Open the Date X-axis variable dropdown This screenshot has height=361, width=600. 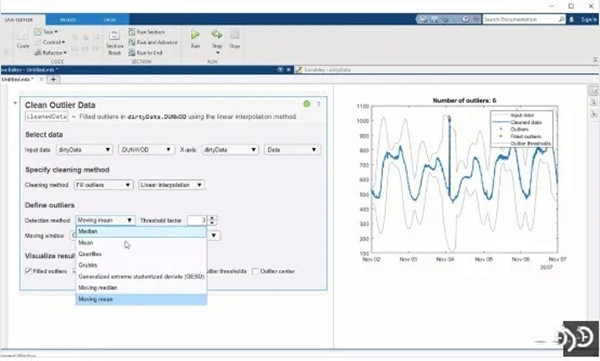click(292, 150)
